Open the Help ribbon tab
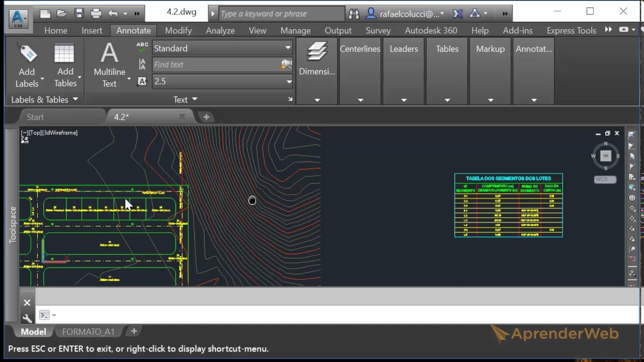This screenshot has width=644, height=362. point(480,31)
